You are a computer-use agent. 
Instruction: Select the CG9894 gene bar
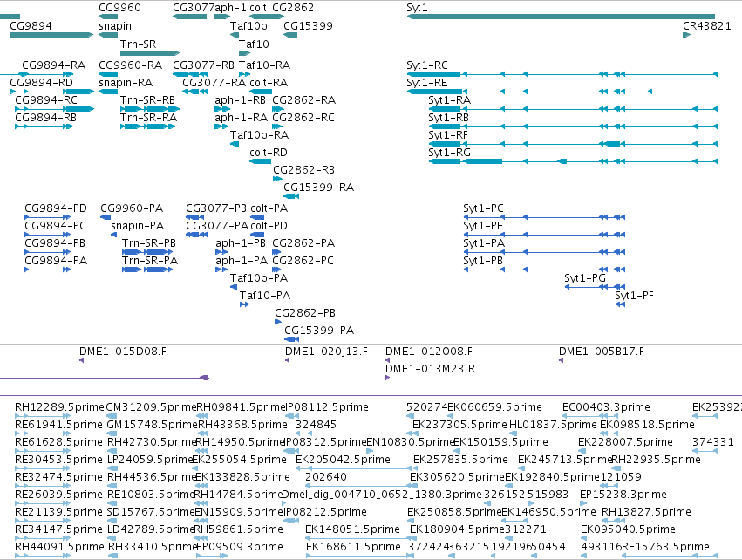(51, 35)
